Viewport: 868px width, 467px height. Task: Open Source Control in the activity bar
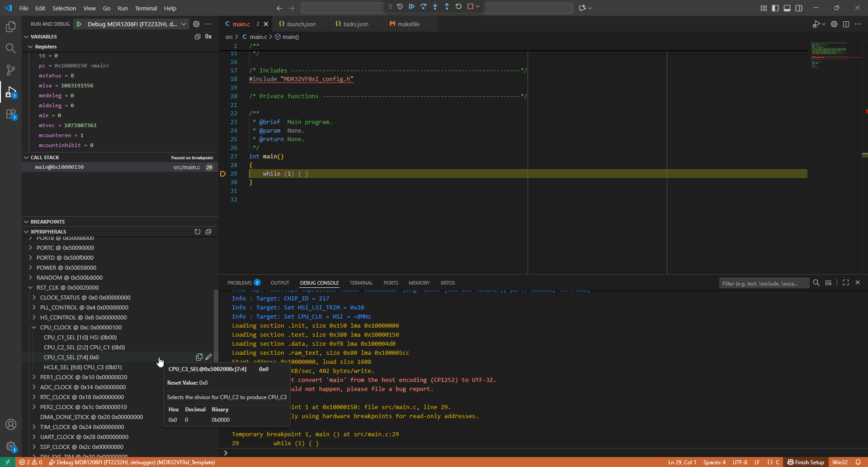[11, 70]
